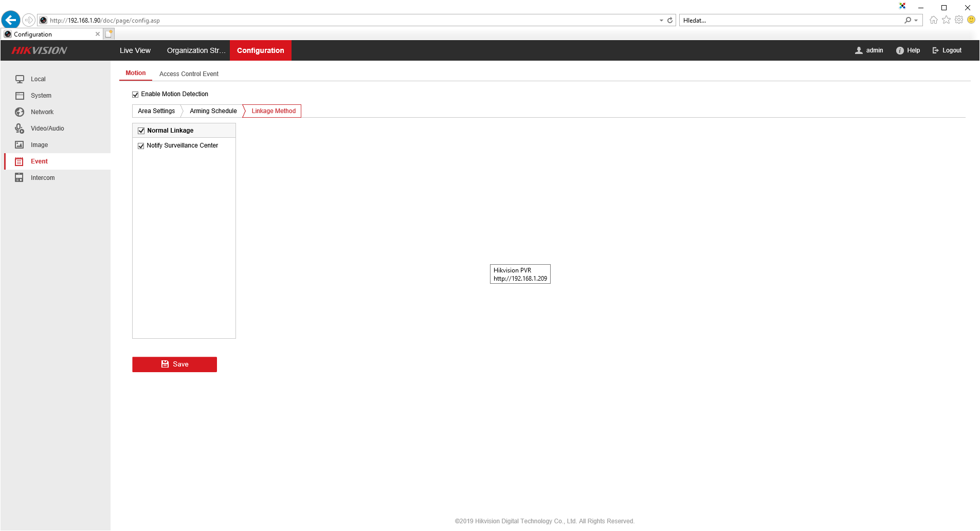Click the Video/Audio icon in sidebar
The image size is (980, 531).
[x=20, y=129]
